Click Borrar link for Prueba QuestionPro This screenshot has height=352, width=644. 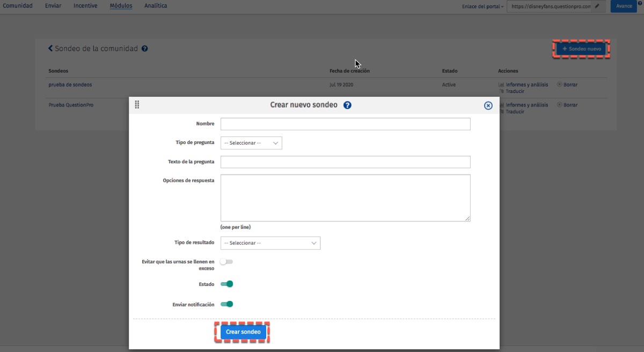click(x=570, y=105)
